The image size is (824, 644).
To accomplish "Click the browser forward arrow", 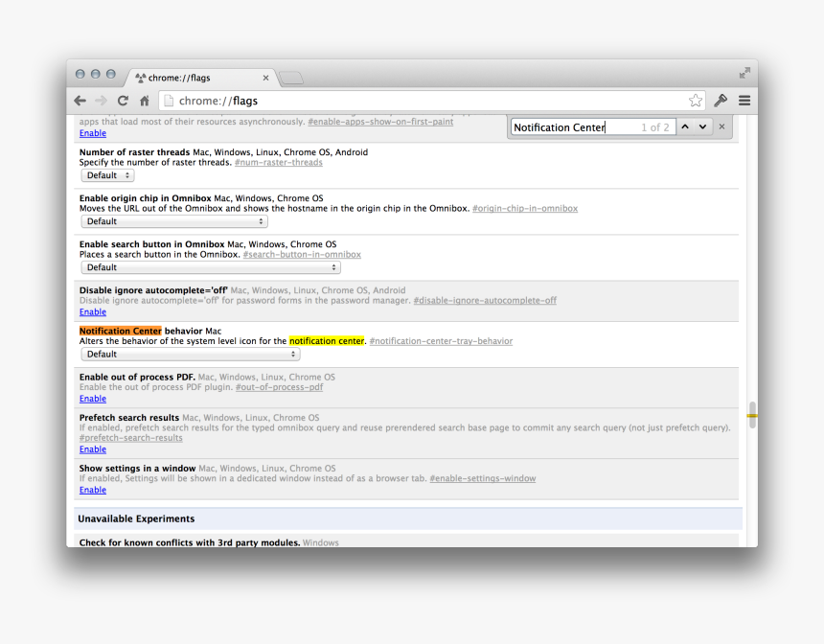I will 102,101.
